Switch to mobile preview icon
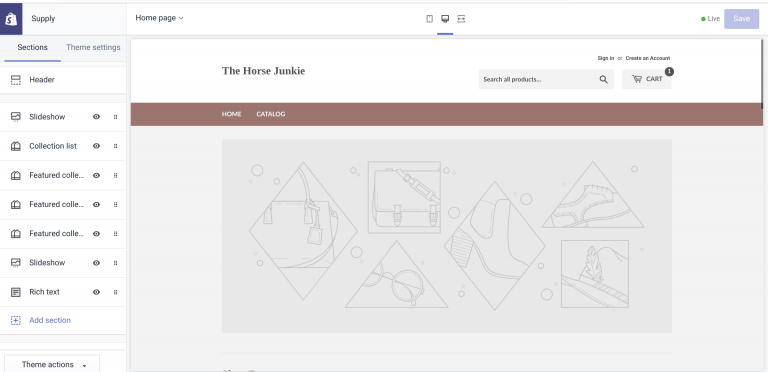Image resolution: width=768 pixels, height=372 pixels. 430,19
